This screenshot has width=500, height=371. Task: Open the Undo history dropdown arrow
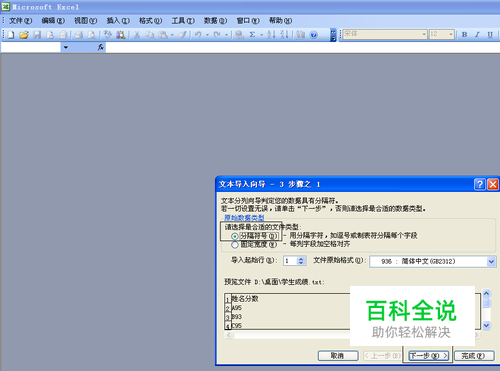click(207, 35)
